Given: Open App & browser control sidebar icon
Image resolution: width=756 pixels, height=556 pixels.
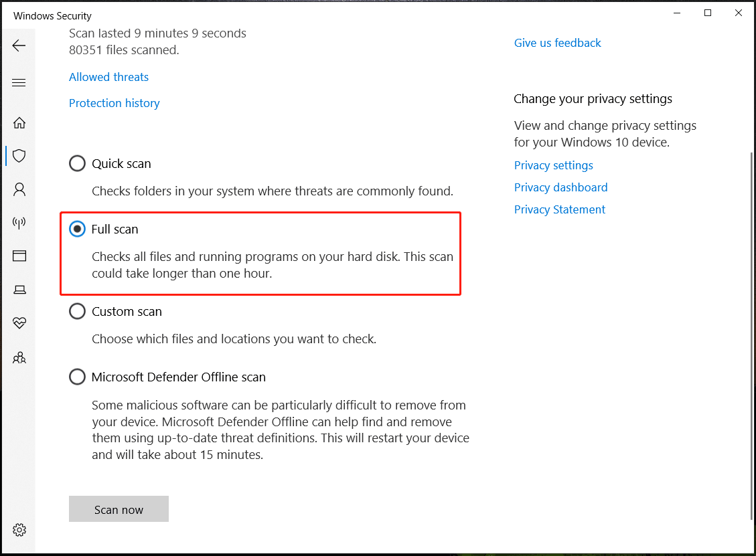Looking at the screenshot, I should [19, 256].
